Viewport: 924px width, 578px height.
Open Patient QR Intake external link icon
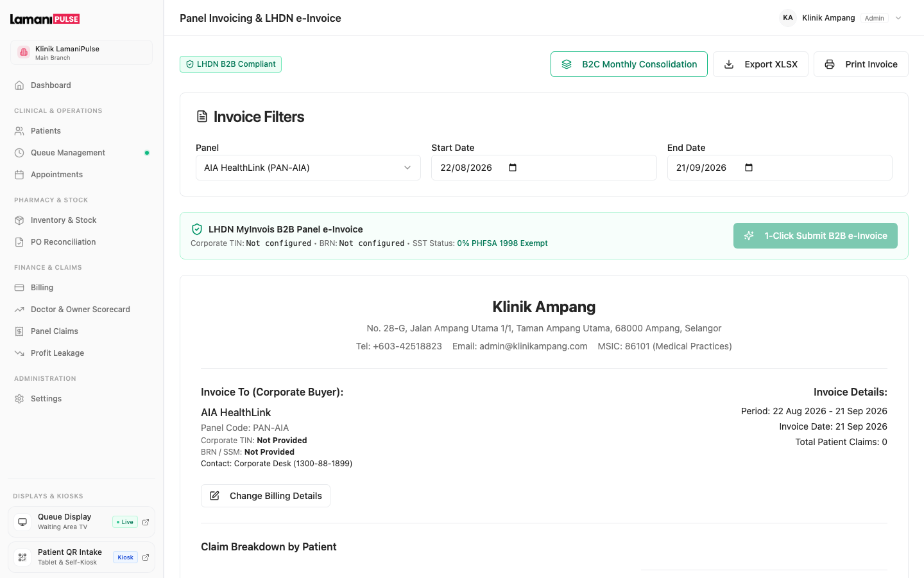click(146, 557)
